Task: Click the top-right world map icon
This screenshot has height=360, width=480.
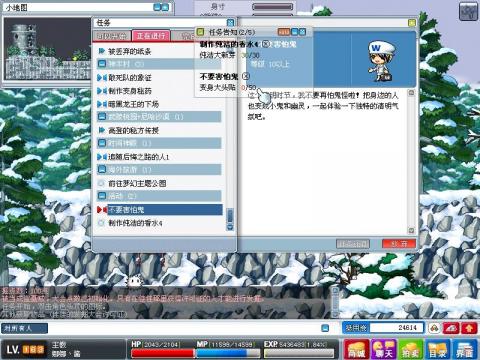Action: click(468, 12)
